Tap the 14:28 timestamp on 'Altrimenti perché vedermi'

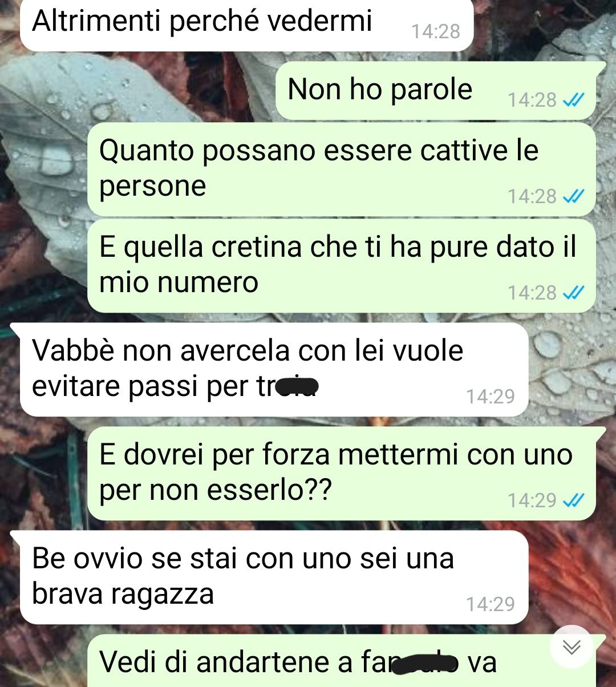pos(436,31)
